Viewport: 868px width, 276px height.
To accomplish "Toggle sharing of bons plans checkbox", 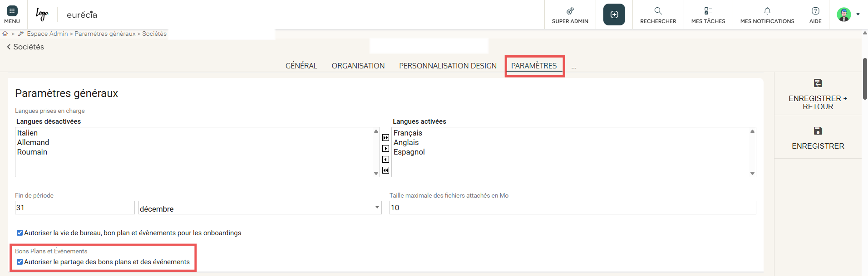I will point(20,262).
